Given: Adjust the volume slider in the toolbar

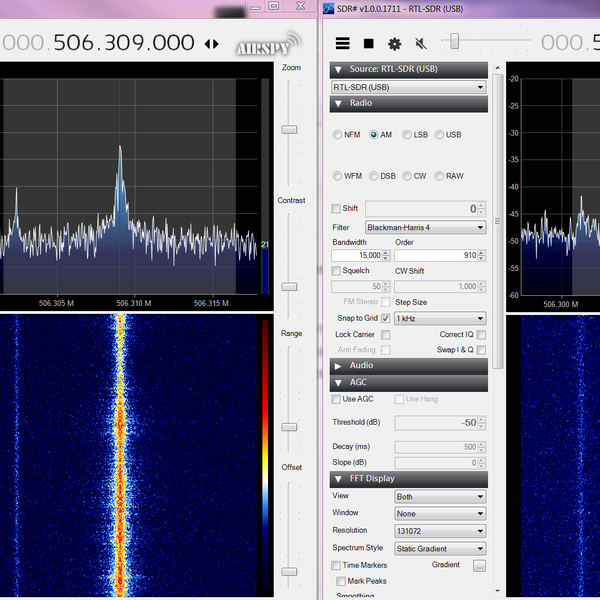Looking at the screenshot, I should click(454, 41).
